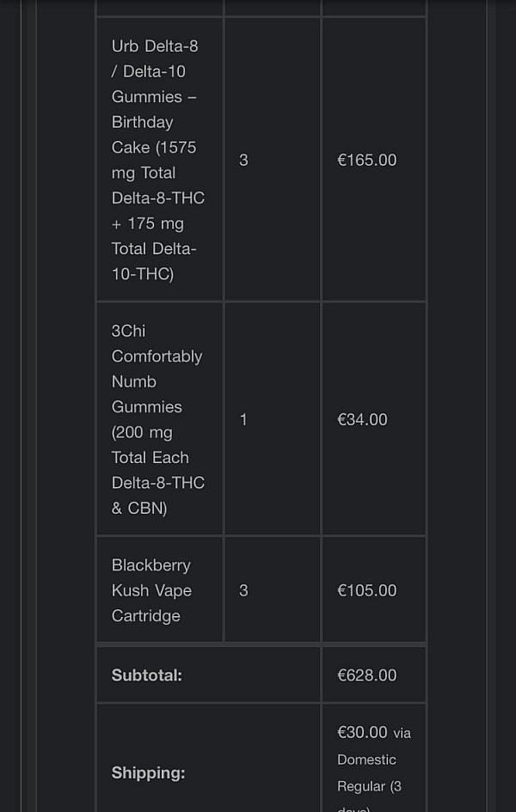Select quantity 3 for Urb Gummies row
The height and width of the screenshot is (812, 516).
243,160
